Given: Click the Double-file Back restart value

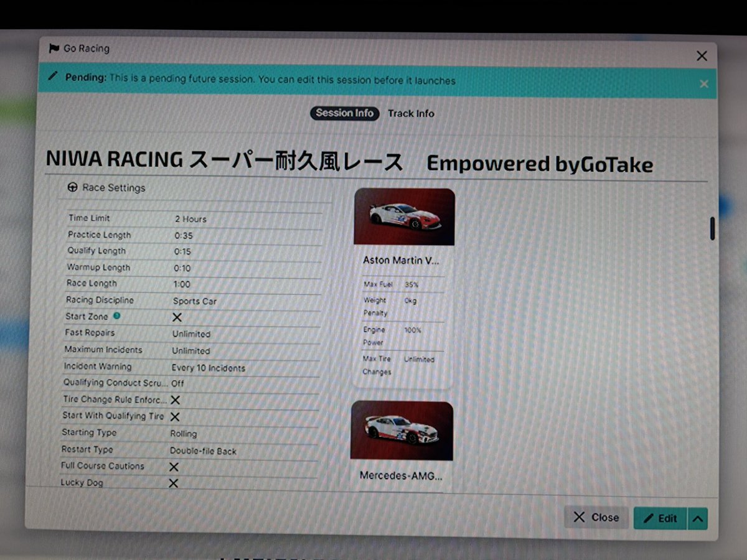Looking at the screenshot, I should click(x=203, y=450).
